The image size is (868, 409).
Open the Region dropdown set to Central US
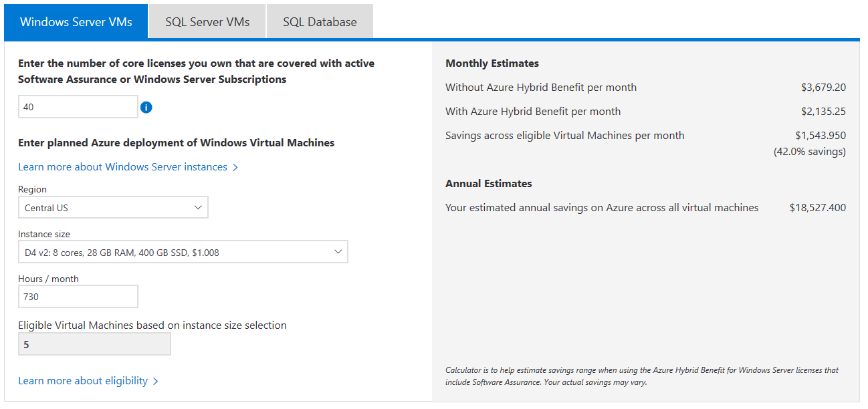(x=113, y=207)
